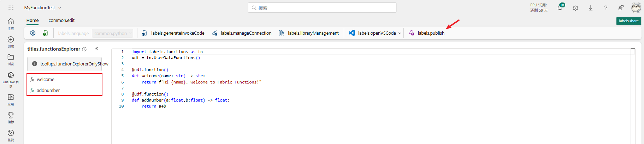Click the user avatar picture
This screenshot has width=644, height=144.
tap(636, 8)
